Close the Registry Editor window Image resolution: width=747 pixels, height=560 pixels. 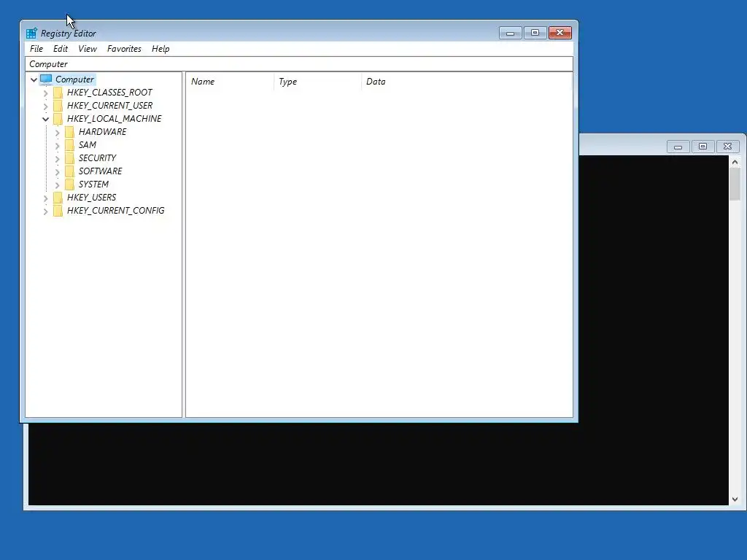560,33
